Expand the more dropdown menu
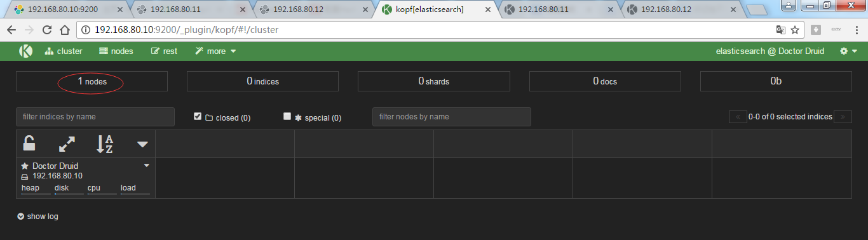The height and width of the screenshot is (240, 868). (x=215, y=51)
